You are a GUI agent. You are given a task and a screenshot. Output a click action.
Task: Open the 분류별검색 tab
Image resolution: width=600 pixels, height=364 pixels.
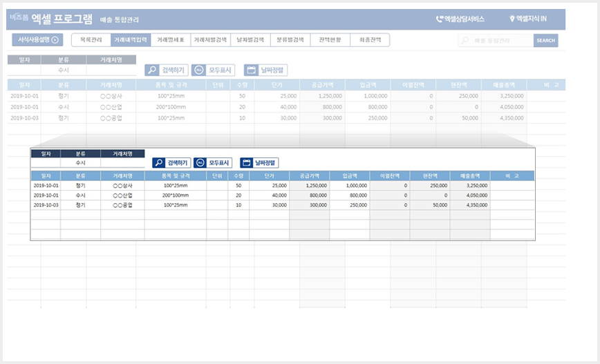tap(290, 40)
